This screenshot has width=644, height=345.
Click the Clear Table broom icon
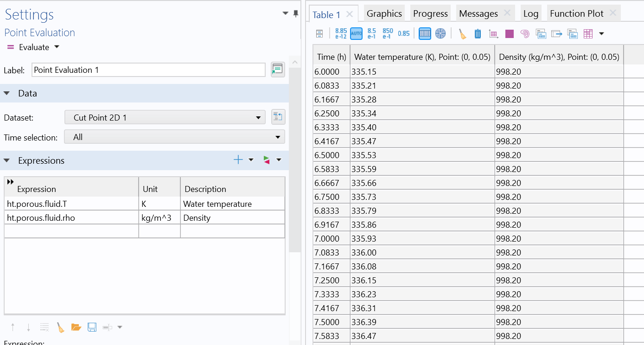point(462,33)
